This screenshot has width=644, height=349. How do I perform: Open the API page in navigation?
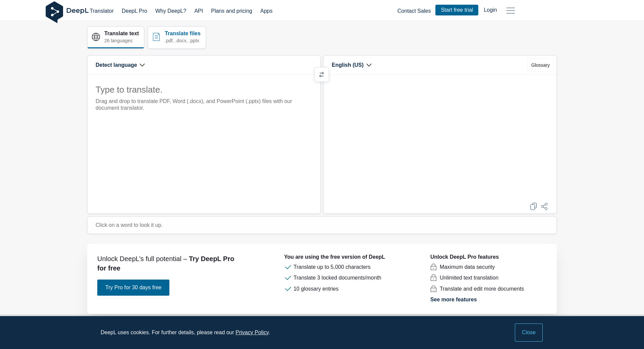(x=199, y=11)
